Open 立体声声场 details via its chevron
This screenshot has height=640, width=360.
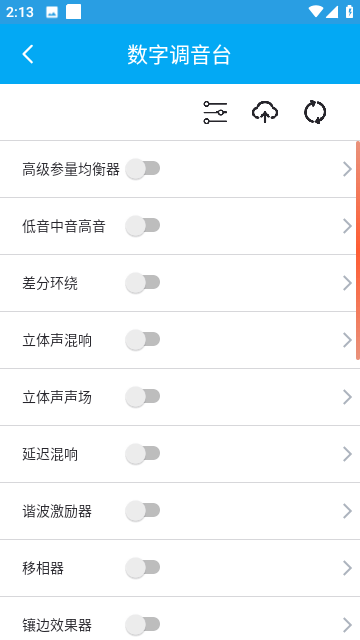click(347, 397)
